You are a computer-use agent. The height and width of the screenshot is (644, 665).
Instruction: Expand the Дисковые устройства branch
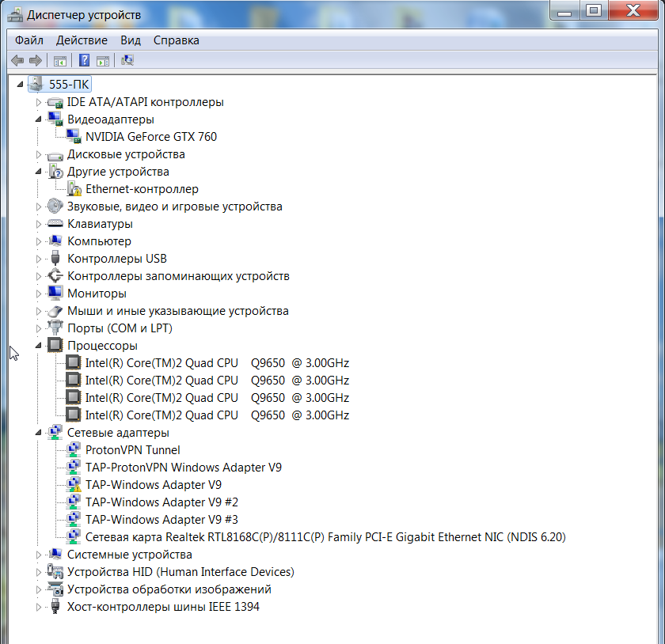(38, 154)
